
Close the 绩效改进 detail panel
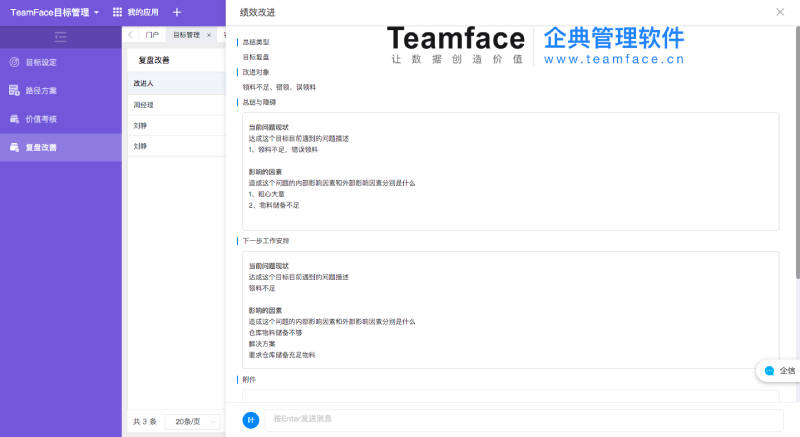pos(780,12)
